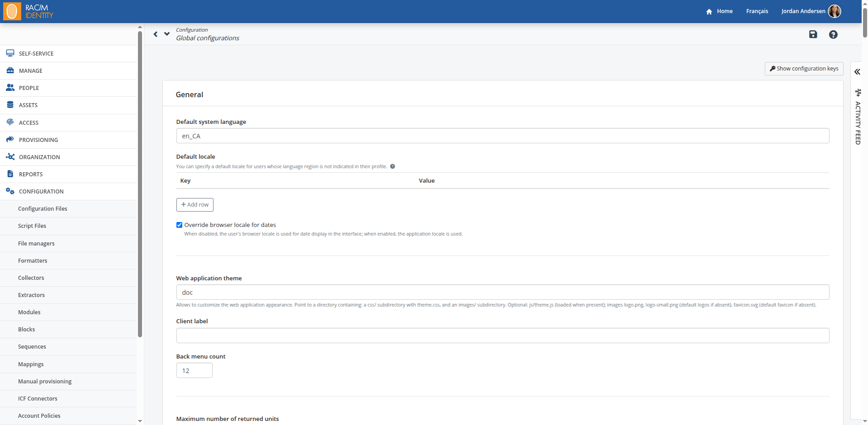Click Show configuration keys button
Screen dimensions: 868x425
(x=804, y=69)
